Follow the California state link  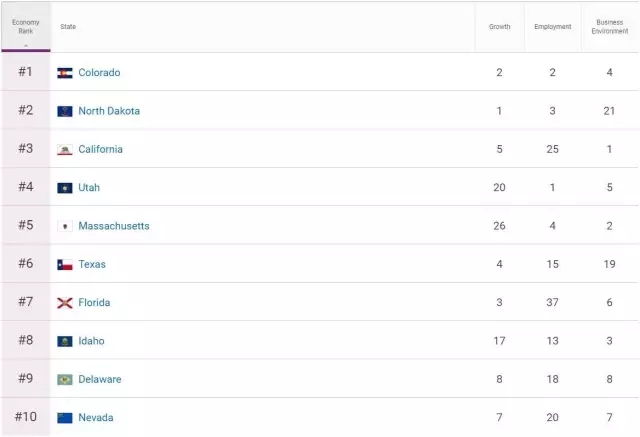[x=101, y=150]
